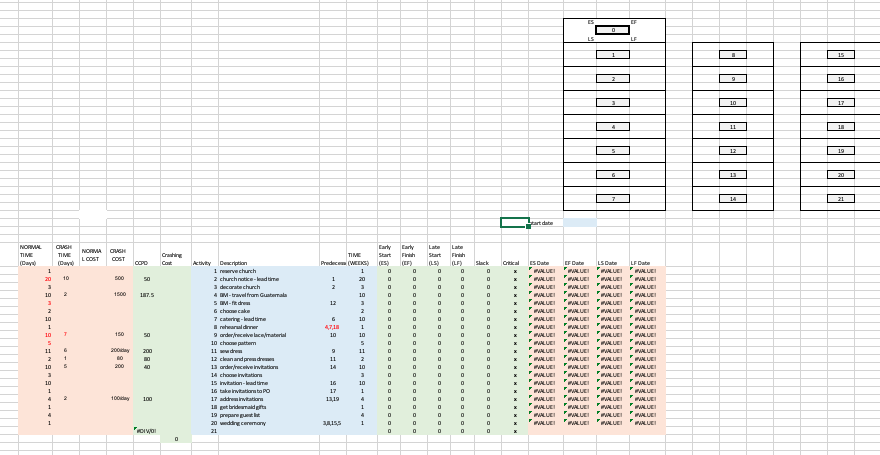The width and height of the screenshot is (880, 455).
Task: Select diagram node box labeled 4
Action: pyautogui.click(x=613, y=127)
